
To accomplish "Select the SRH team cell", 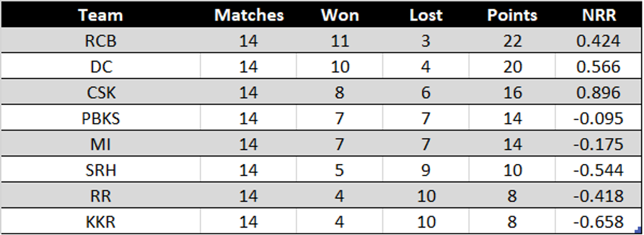I will 101,170.
